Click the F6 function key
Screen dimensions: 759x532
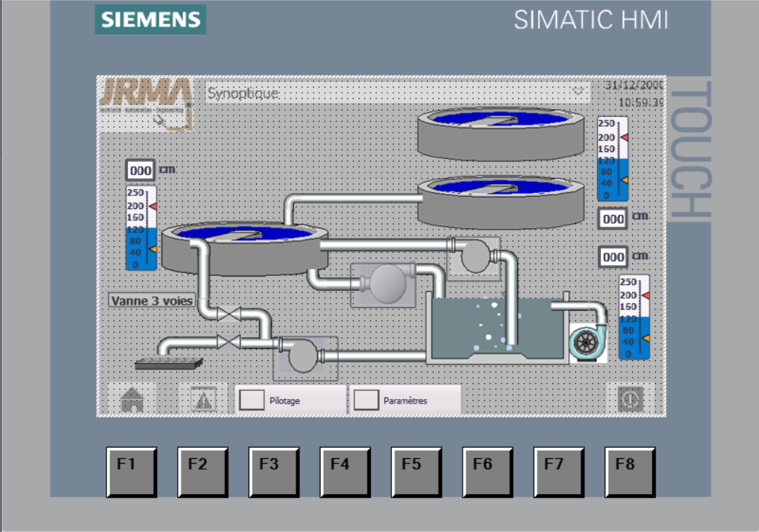[488, 472]
